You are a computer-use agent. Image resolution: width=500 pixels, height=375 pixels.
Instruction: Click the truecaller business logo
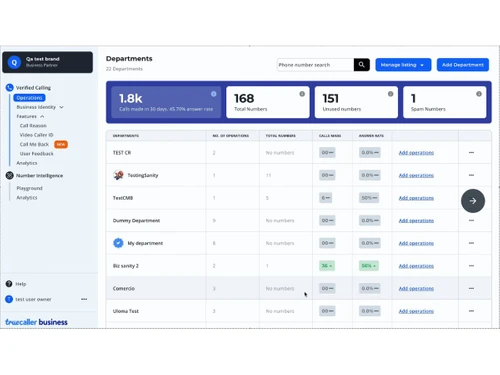tap(36, 322)
